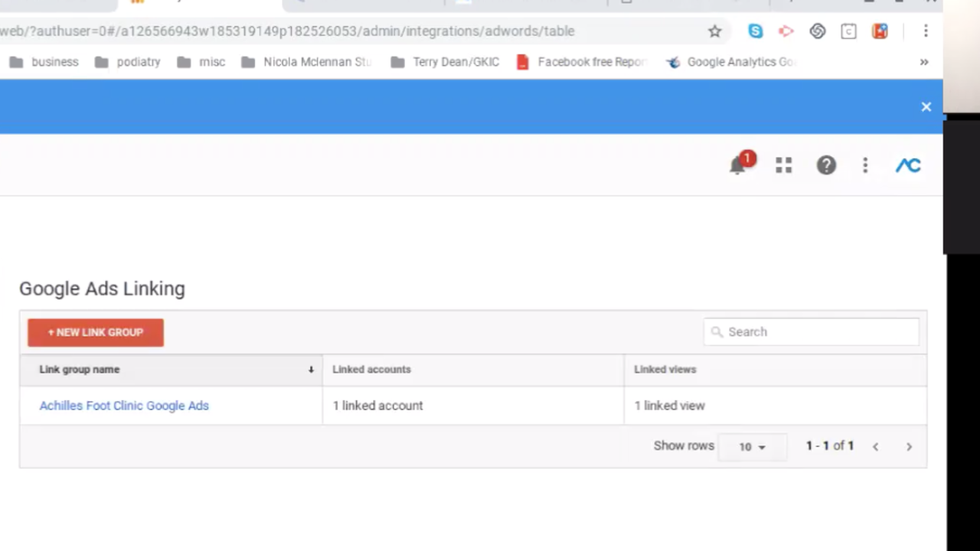Open the Analytics three-dot options menu
The height and width of the screenshot is (551, 980).
tap(865, 165)
